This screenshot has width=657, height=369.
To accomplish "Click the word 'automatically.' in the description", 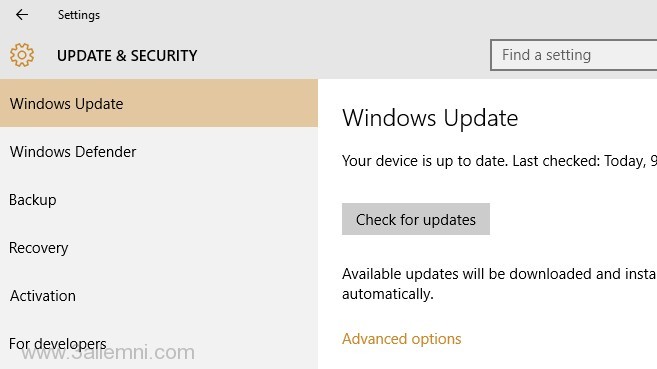I will pyautogui.click(x=388, y=294).
